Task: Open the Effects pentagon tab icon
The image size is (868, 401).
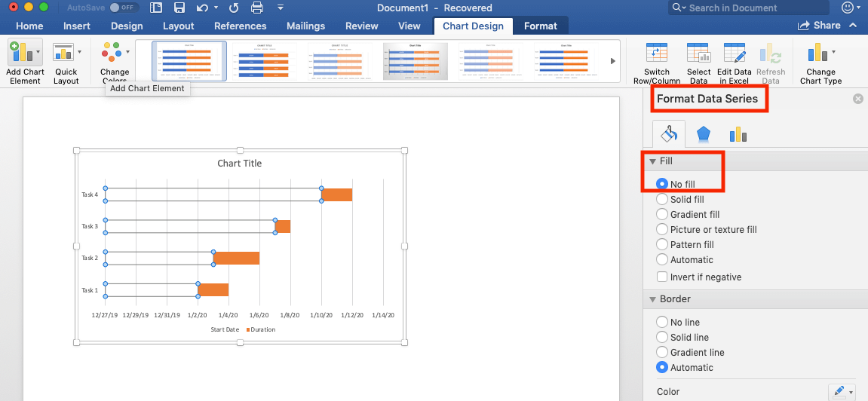Action: [x=703, y=134]
